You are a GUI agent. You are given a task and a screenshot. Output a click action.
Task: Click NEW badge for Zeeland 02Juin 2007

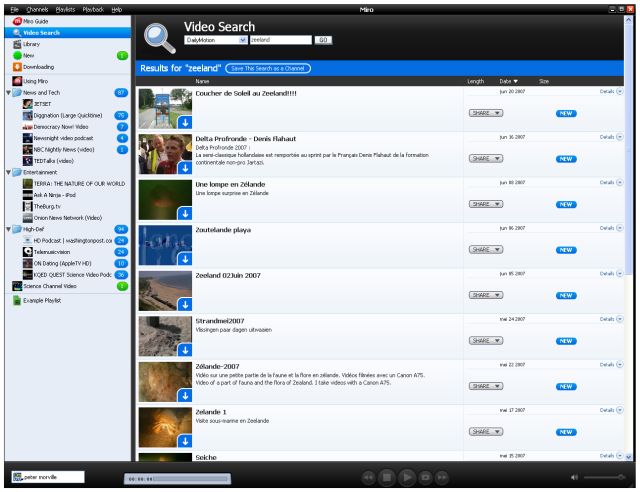[566, 296]
